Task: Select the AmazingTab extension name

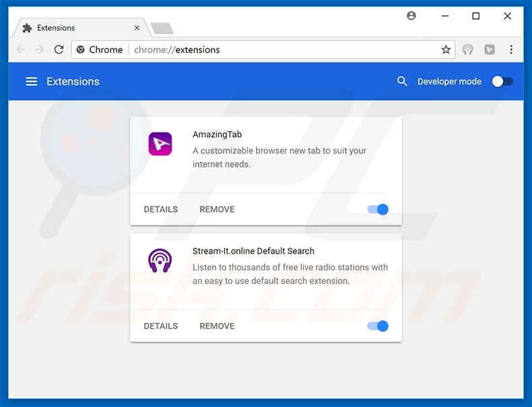Action: click(x=217, y=135)
